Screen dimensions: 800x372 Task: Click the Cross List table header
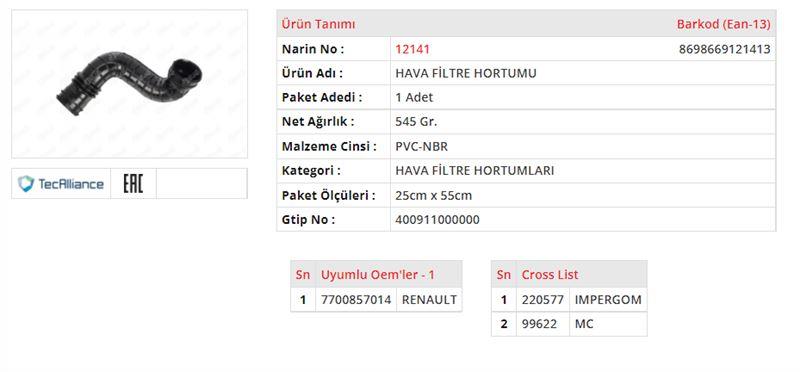pyautogui.click(x=549, y=275)
